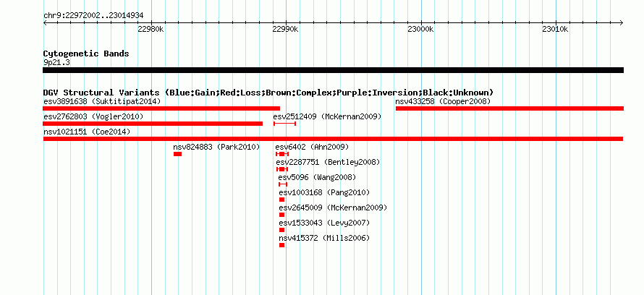Select the nsv824883 small red block
Image resolution: width=644 pixels, height=295 pixels.
177,154
